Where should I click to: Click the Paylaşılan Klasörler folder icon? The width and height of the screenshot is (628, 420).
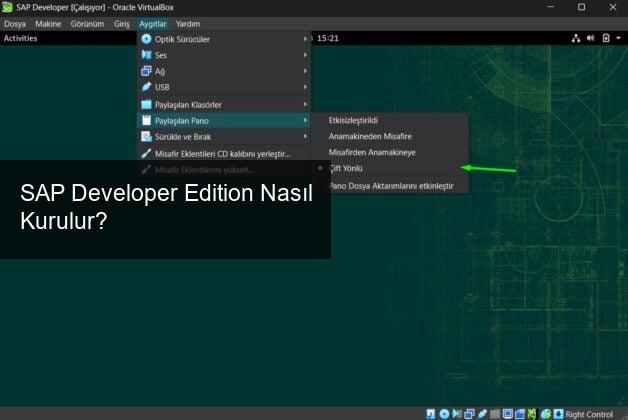pyautogui.click(x=146, y=104)
